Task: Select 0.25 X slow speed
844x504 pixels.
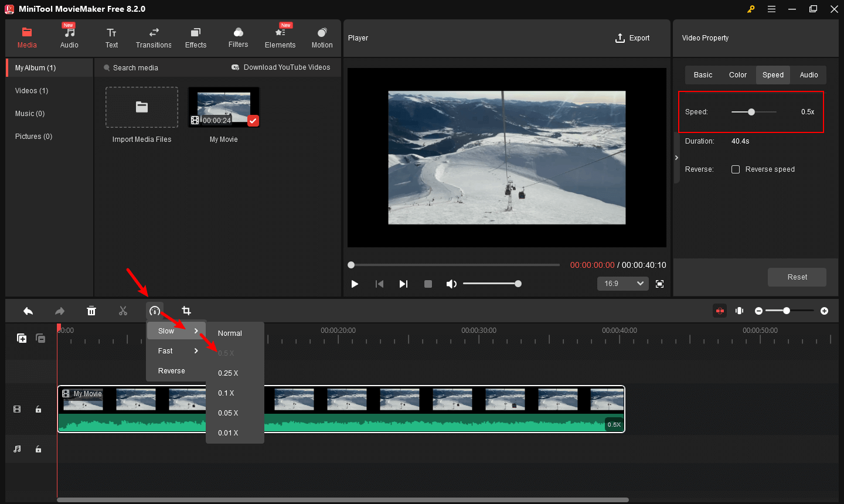Action: tap(235, 373)
